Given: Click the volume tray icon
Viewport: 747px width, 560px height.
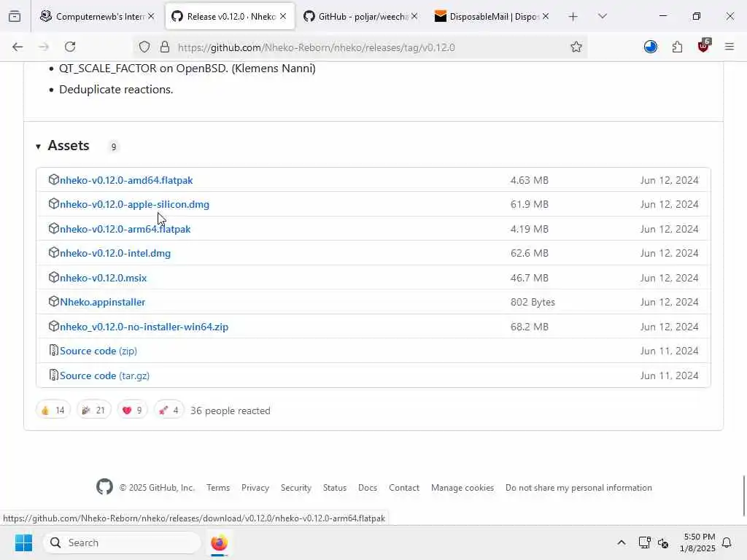Looking at the screenshot, I should [663, 542].
